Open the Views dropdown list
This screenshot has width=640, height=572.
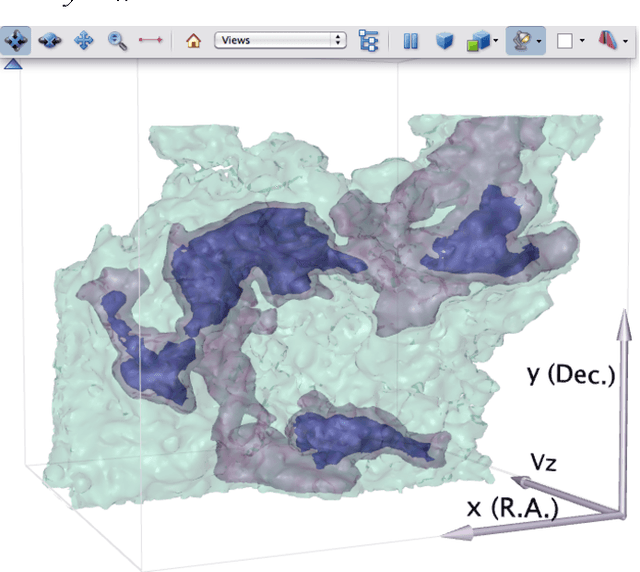280,41
